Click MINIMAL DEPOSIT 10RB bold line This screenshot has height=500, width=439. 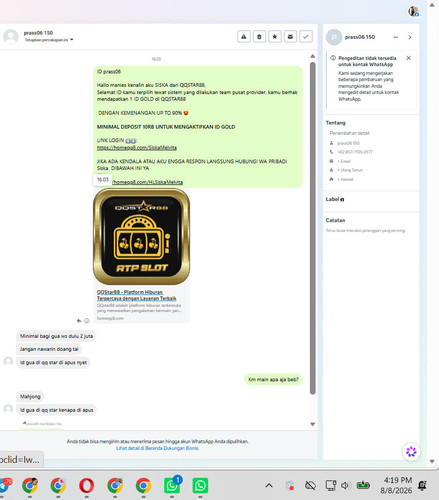pyautogui.click(x=166, y=127)
